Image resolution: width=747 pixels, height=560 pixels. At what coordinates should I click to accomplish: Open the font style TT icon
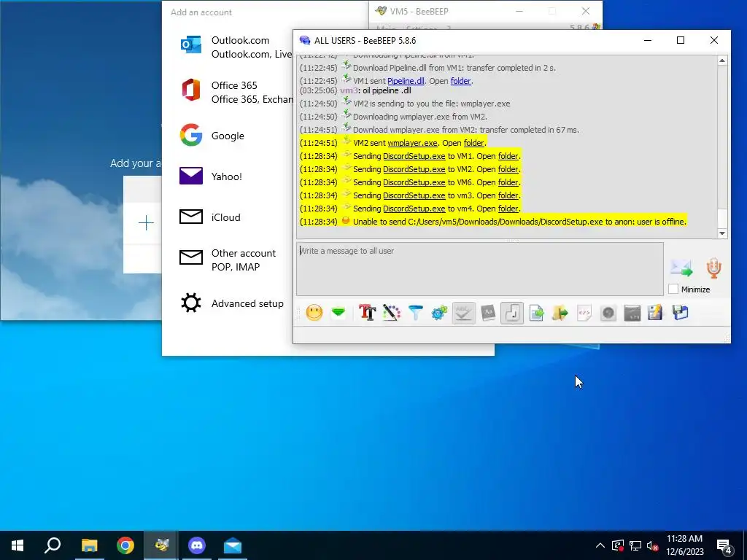tap(368, 313)
